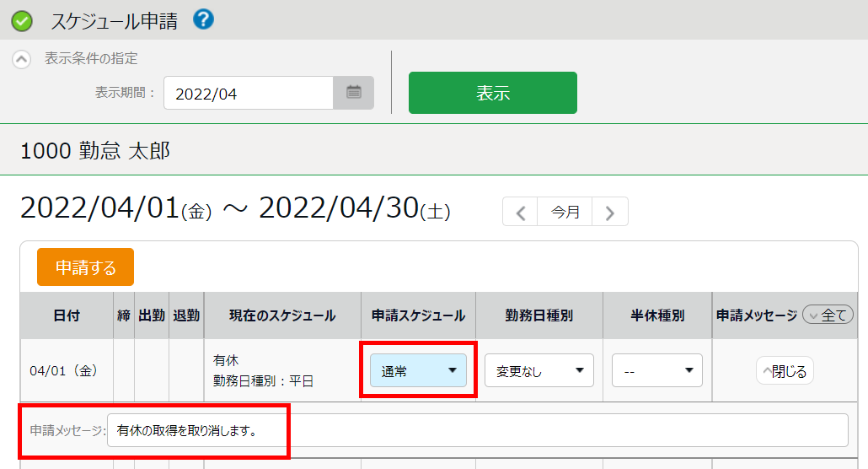
Task: Open the 半休種別 dropdown showing --
Action: tap(656, 370)
